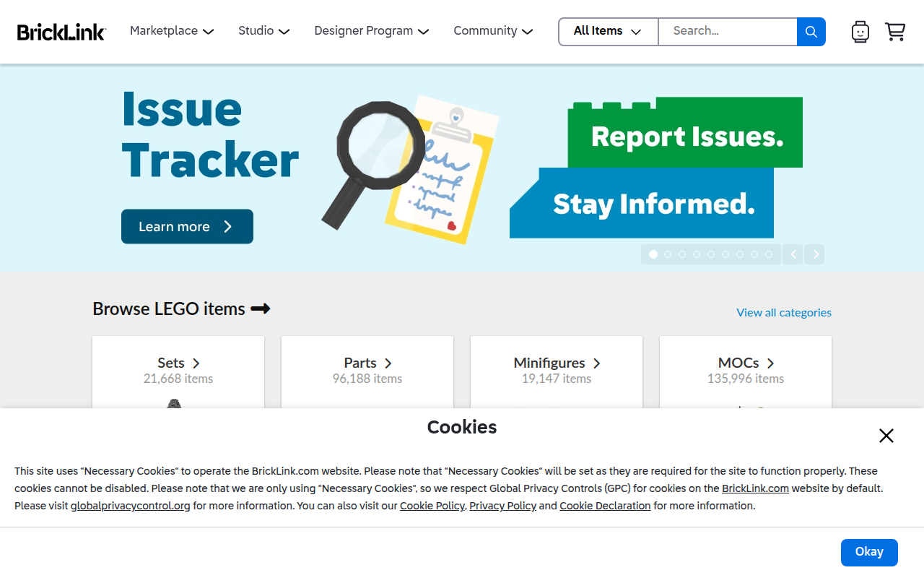This screenshot has width=924, height=578.
Task: Select the first carousel dot
Action: (653, 254)
